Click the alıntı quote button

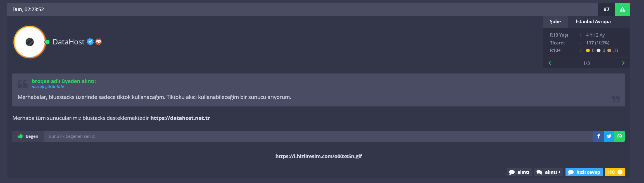pos(519,172)
